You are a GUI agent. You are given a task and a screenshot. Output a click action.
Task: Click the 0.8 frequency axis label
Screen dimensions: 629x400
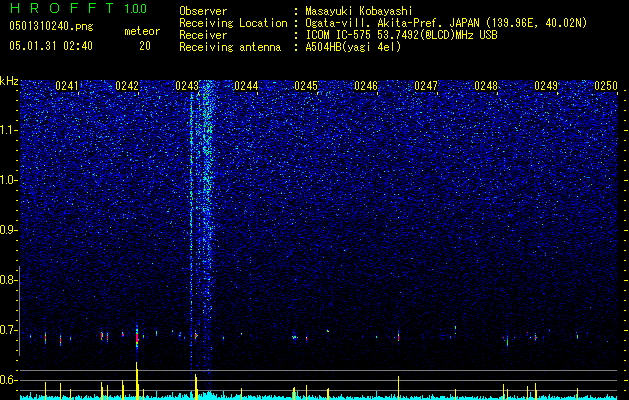point(9,280)
